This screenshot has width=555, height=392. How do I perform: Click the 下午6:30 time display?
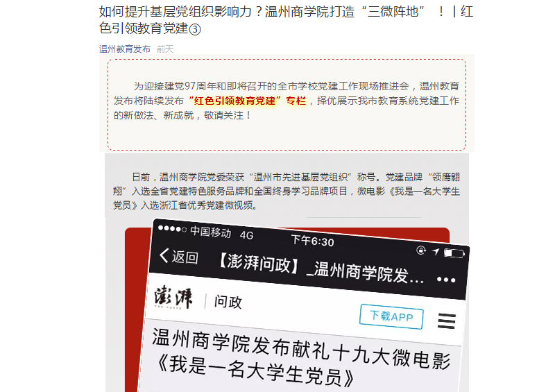click(313, 241)
